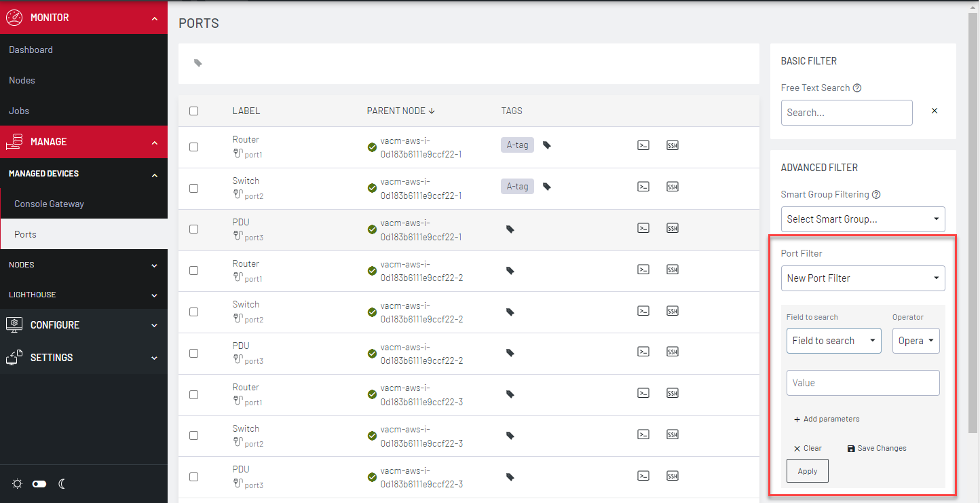Select all ports with the header checkbox
The image size is (980, 503).
tap(193, 111)
